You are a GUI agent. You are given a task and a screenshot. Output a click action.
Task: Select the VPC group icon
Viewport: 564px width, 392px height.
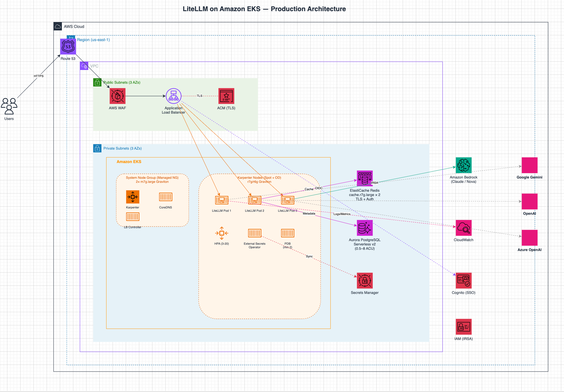84,66
